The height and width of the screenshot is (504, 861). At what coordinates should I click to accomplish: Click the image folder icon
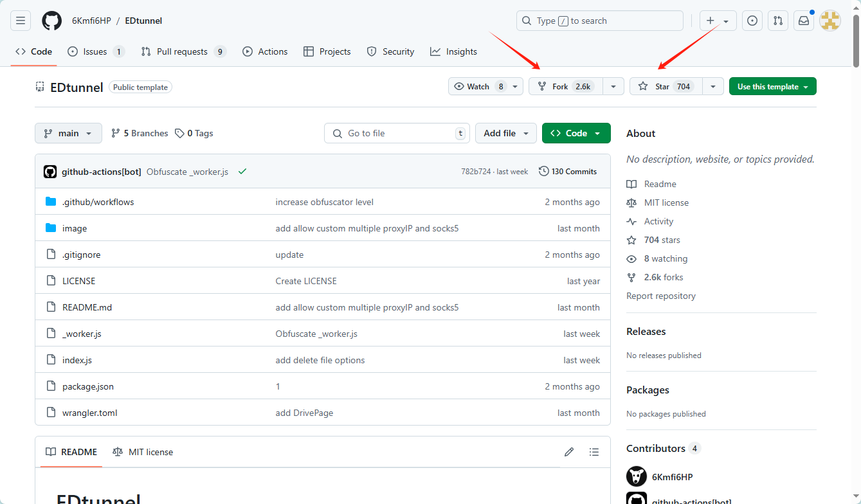[51, 228]
